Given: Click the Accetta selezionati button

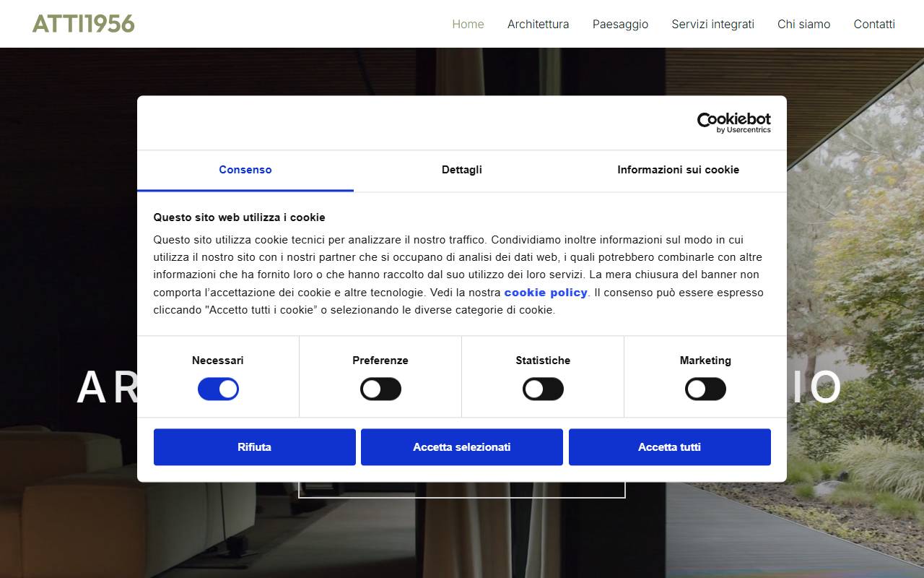Looking at the screenshot, I should 462,447.
